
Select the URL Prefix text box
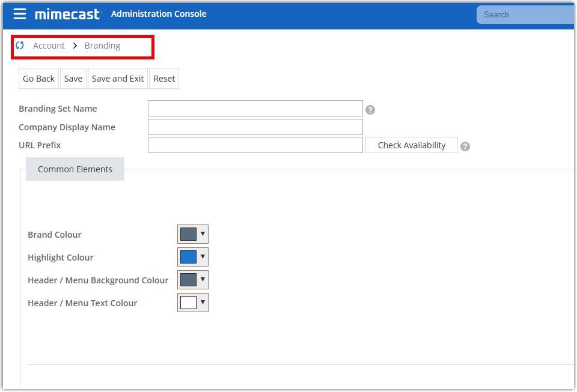[255, 145]
